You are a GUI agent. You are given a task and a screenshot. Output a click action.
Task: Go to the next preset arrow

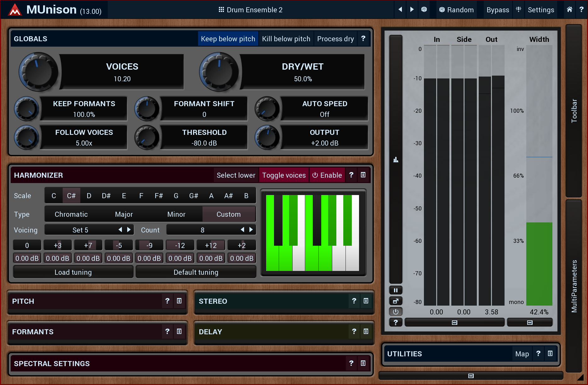pos(412,9)
